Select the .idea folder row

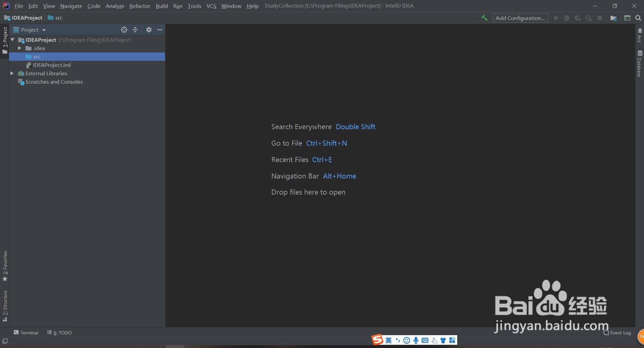[x=87, y=48]
